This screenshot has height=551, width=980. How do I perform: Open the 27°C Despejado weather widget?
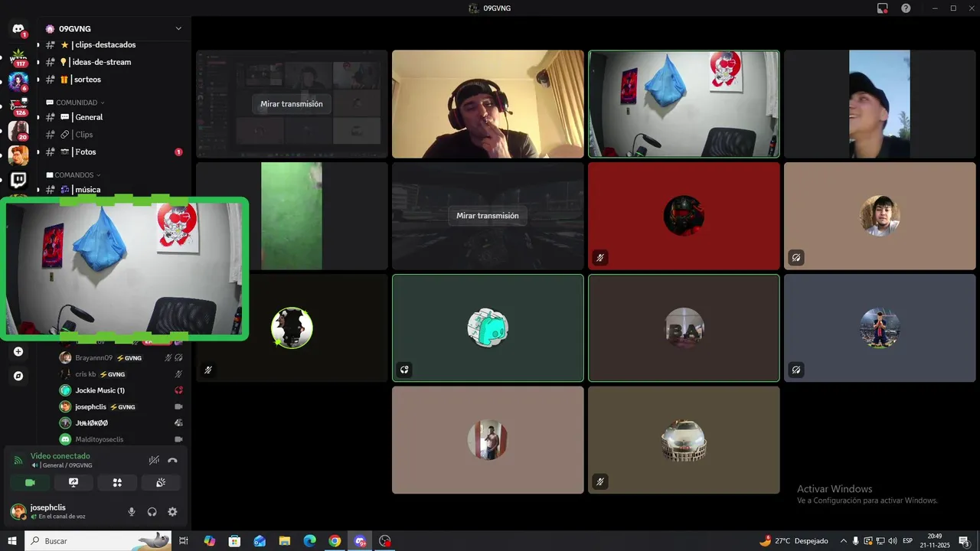[x=793, y=541]
